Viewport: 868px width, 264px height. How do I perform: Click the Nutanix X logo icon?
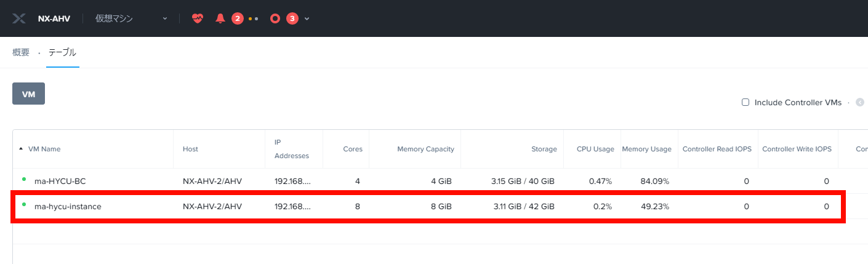19,18
